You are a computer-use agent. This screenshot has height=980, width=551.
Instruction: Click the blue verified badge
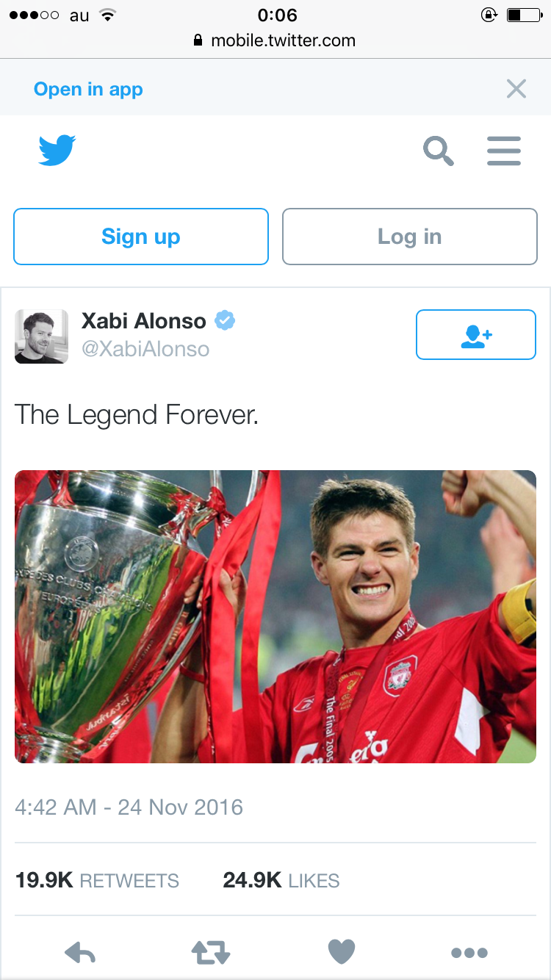click(x=225, y=321)
